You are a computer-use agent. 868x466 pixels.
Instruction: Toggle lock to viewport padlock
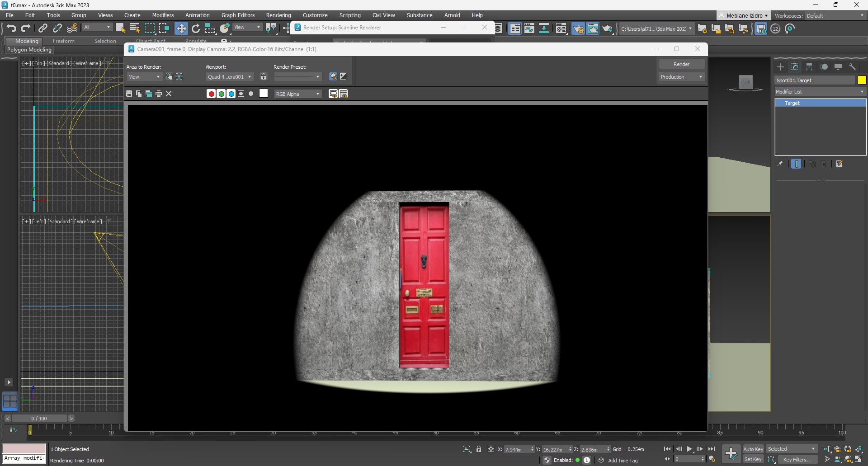click(264, 77)
